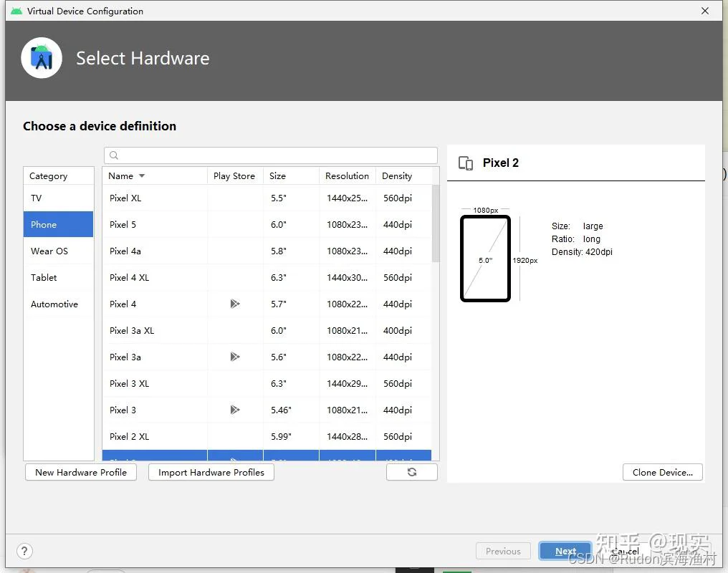Click New Hardware Profile button

pyautogui.click(x=81, y=472)
